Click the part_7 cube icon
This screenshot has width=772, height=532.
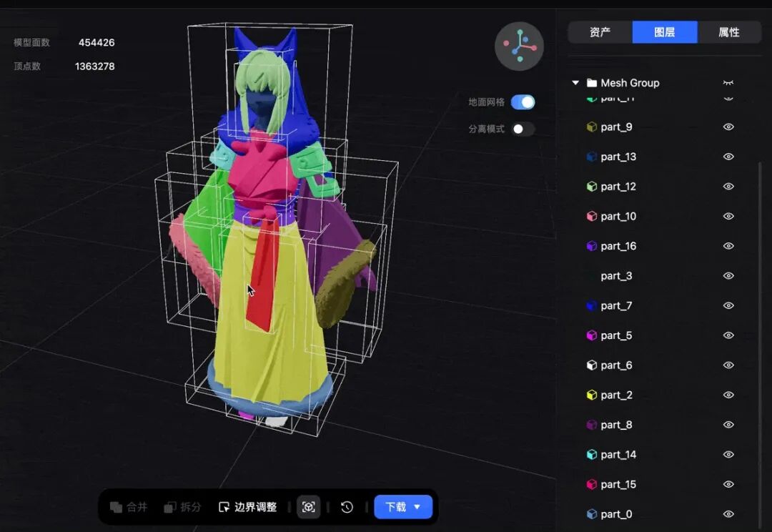tap(592, 306)
